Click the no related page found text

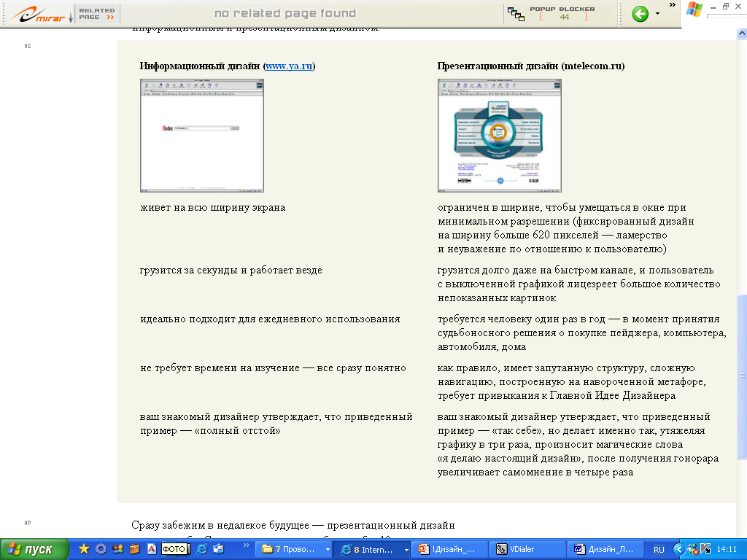(x=285, y=13)
